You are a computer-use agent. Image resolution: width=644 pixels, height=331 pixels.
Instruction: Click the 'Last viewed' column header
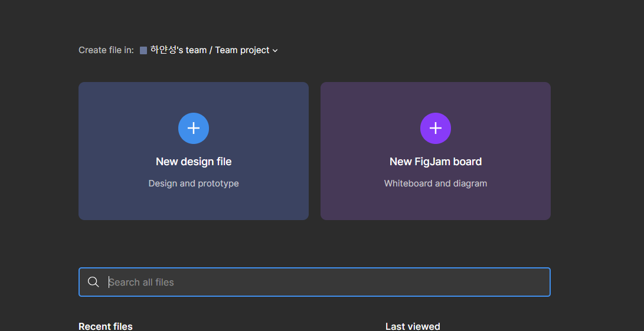(x=413, y=326)
